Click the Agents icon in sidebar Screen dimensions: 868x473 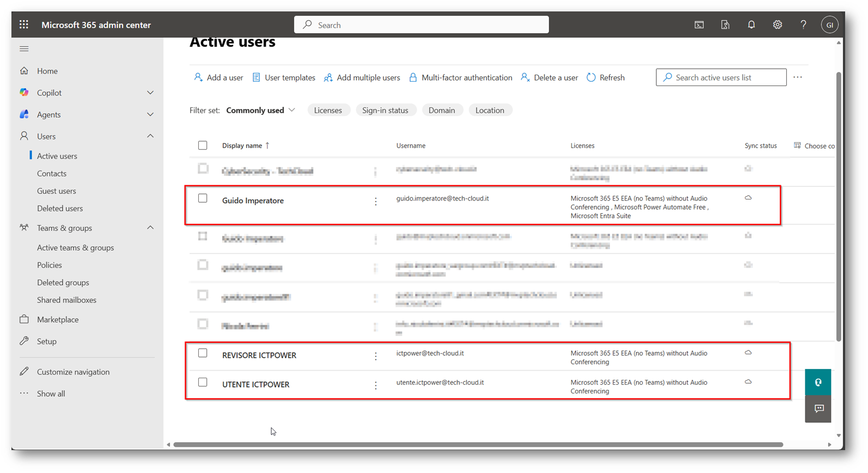pyautogui.click(x=24, y=114)
